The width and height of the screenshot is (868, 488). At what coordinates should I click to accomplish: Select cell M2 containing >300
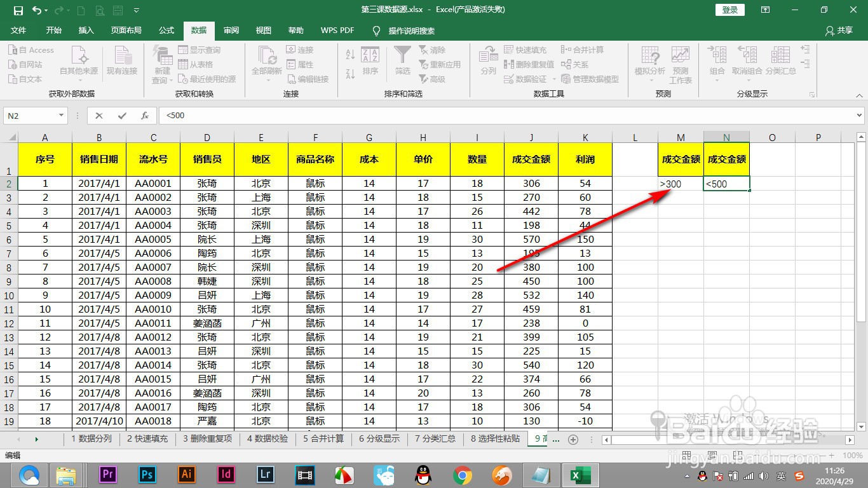coord(681,184)
